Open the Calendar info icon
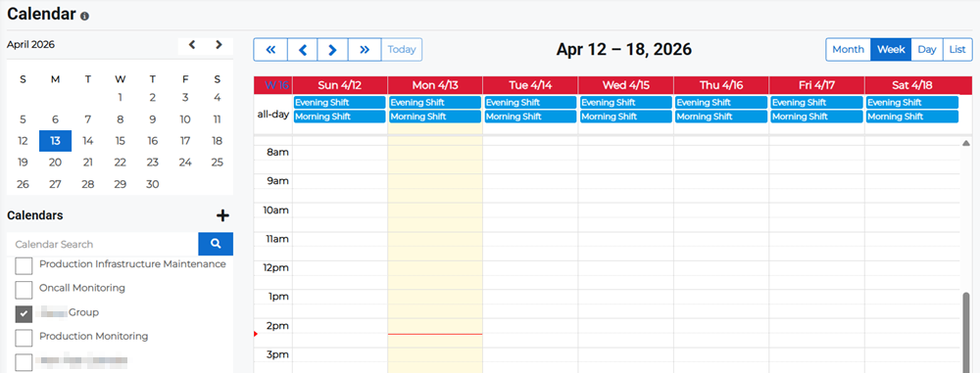Image resolution: width=980 pixels, height=373 pixels. 84,16
